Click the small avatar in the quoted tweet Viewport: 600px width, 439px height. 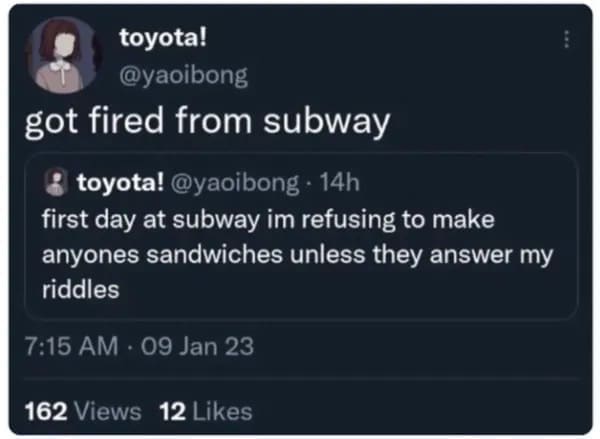click(x=57, y=182)
